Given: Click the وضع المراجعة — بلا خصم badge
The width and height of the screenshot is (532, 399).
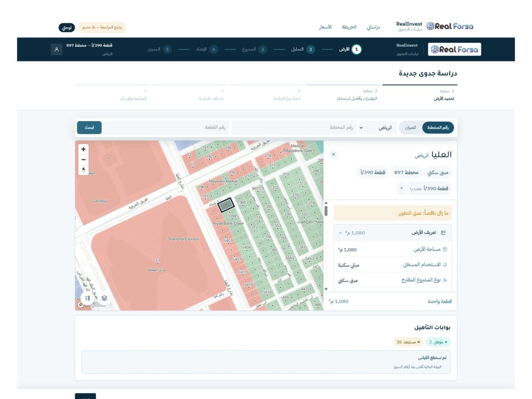Looking at the screenshot, I should (102, 27).
